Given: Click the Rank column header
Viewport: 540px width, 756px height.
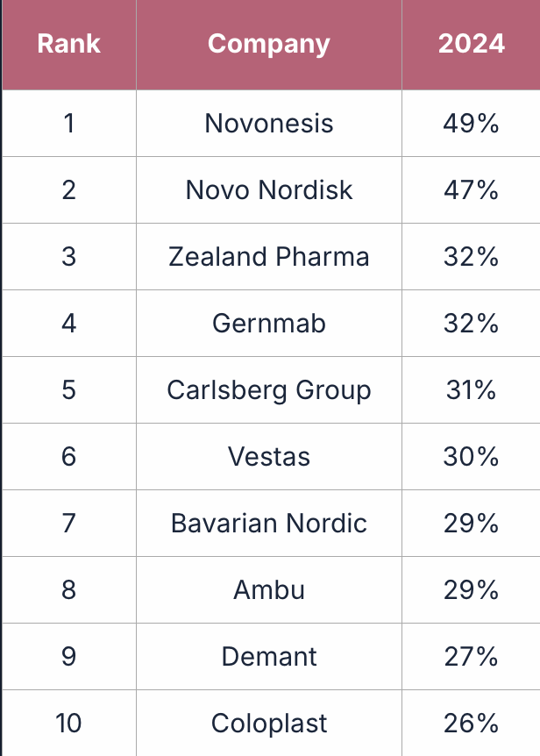Looking at the screenshot, I should 68,44.
